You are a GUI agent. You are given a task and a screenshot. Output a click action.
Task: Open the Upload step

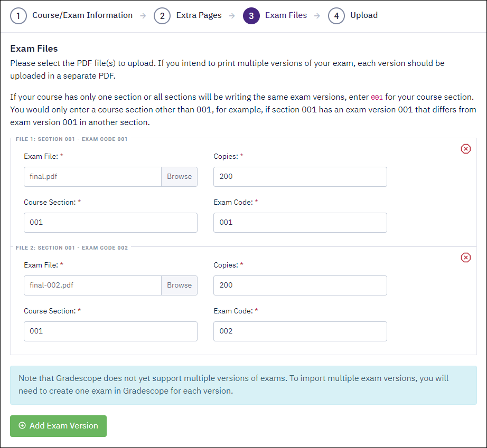(364, 15)
